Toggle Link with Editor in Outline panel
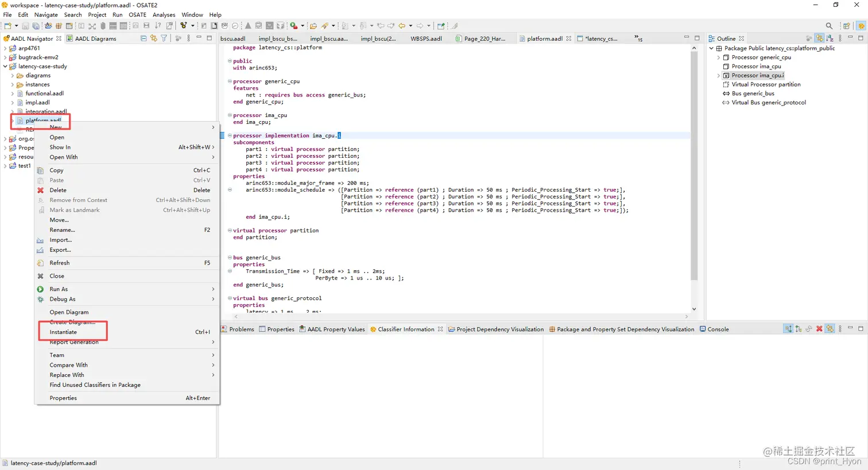Screen dimensions: 868x470 (820, 38)
